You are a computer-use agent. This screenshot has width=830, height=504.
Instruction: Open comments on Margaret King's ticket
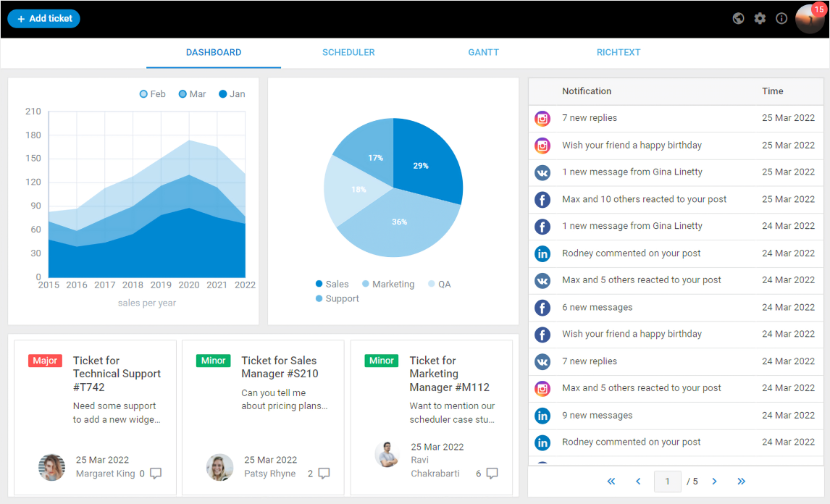156,474
